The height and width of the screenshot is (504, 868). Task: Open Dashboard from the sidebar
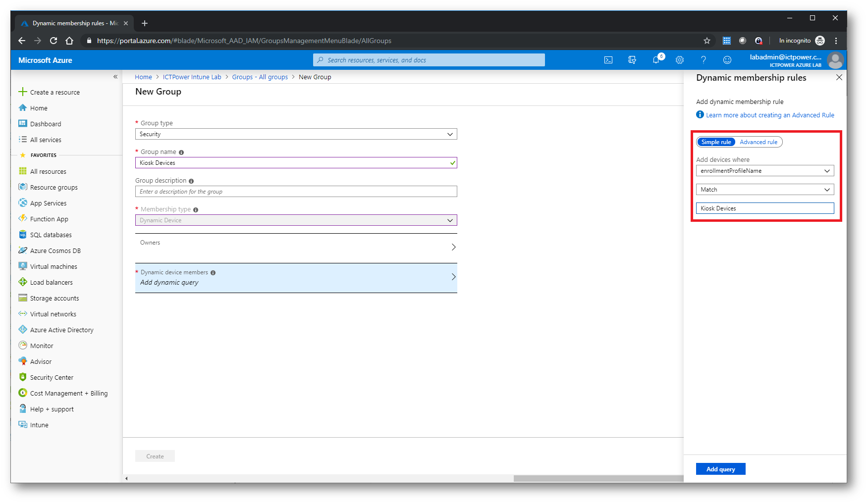tap(46, 124)
